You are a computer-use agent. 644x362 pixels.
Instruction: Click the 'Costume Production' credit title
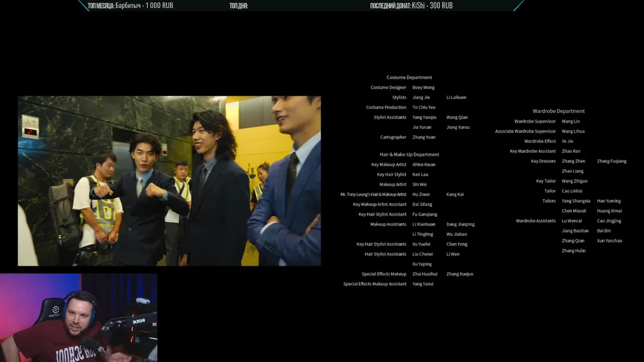(x=386, y=107)
